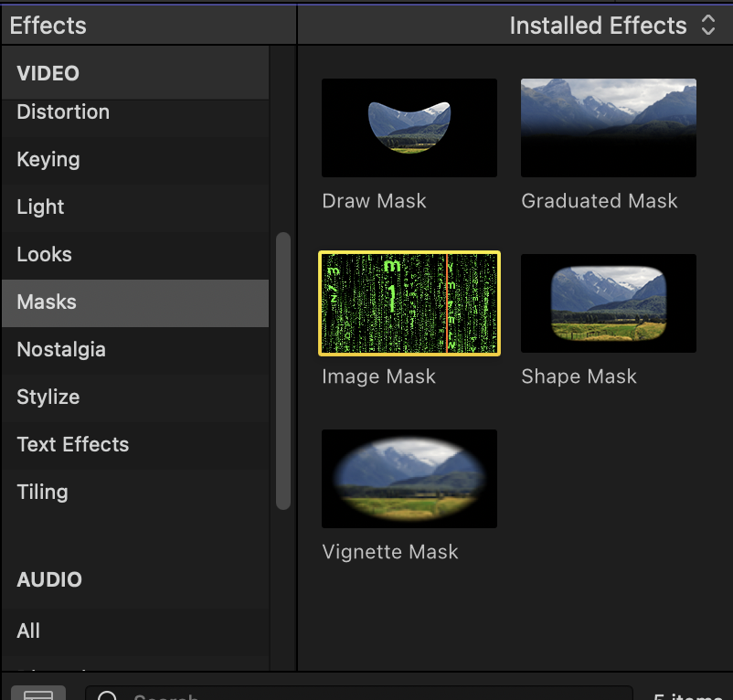733x700 pixels.
Task: Choose All under the AUDIO section
Action: (x=27, y=631)
